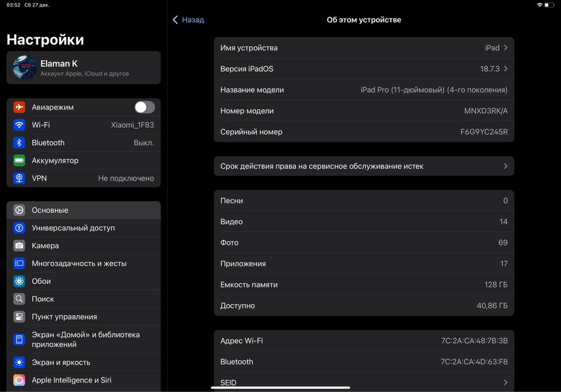Image resolution: width=561 pixels, height=392 pixels.
Task: Tap Bluetooth address 7C:2A:CA:4D:63:F8
Action: (473, 362)
